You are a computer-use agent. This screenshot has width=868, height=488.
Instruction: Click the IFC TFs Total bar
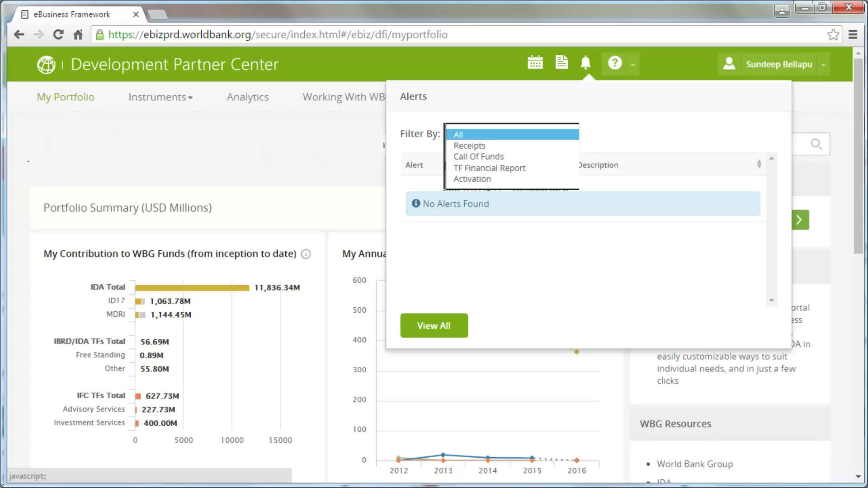coord(138,396)
